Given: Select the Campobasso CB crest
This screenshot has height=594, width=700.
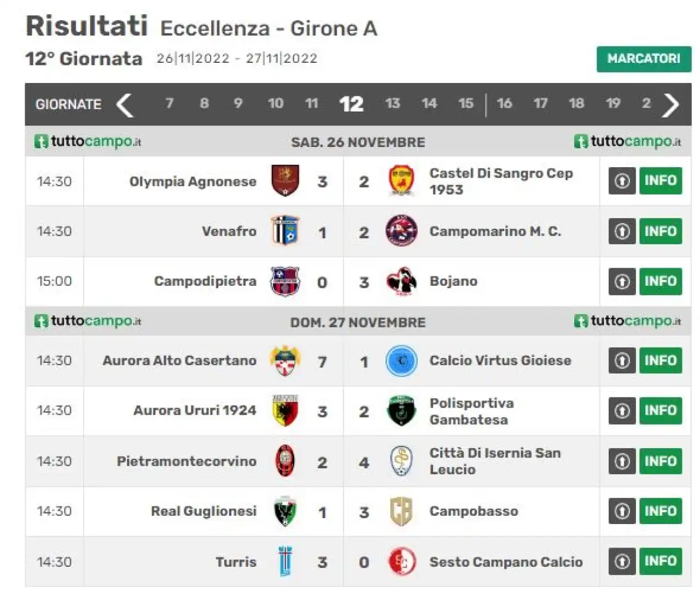Looking at the screenshot, I should click(401, 511).
